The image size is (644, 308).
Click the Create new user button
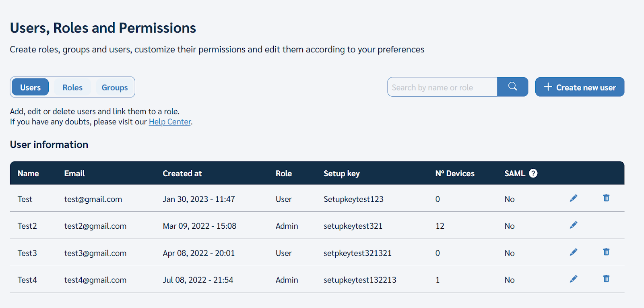[580, 87]
